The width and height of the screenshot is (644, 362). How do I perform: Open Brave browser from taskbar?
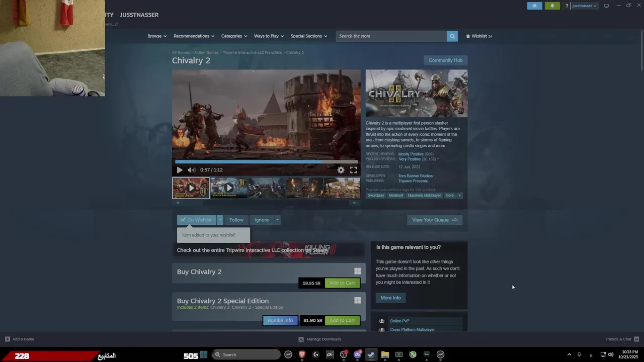coord(302,354)
